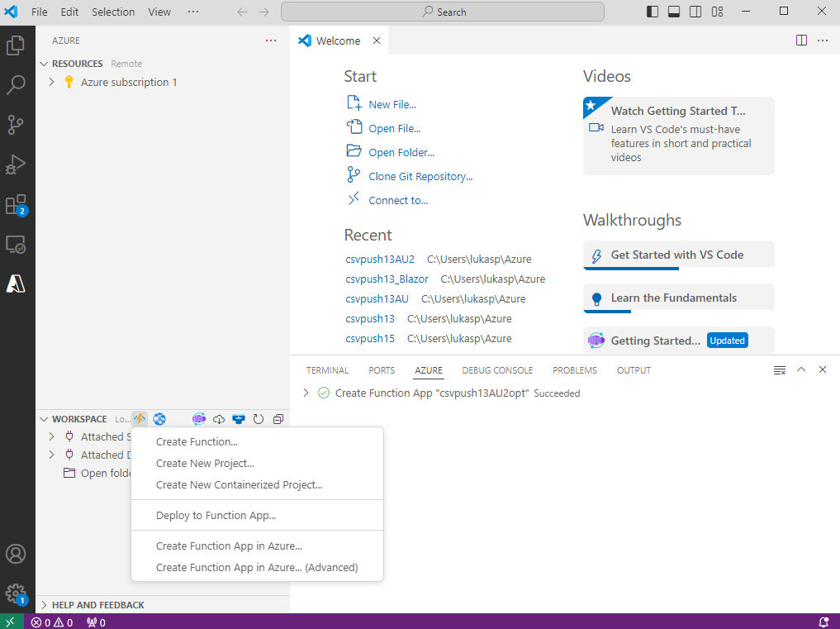
Task: Clear the Azure activity log output
Action: pos(780,370)
